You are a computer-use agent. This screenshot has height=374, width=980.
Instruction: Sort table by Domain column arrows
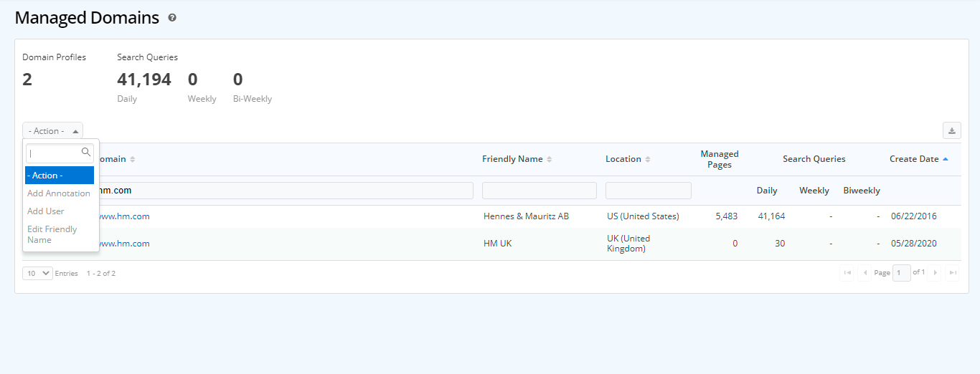click(132, 159)
